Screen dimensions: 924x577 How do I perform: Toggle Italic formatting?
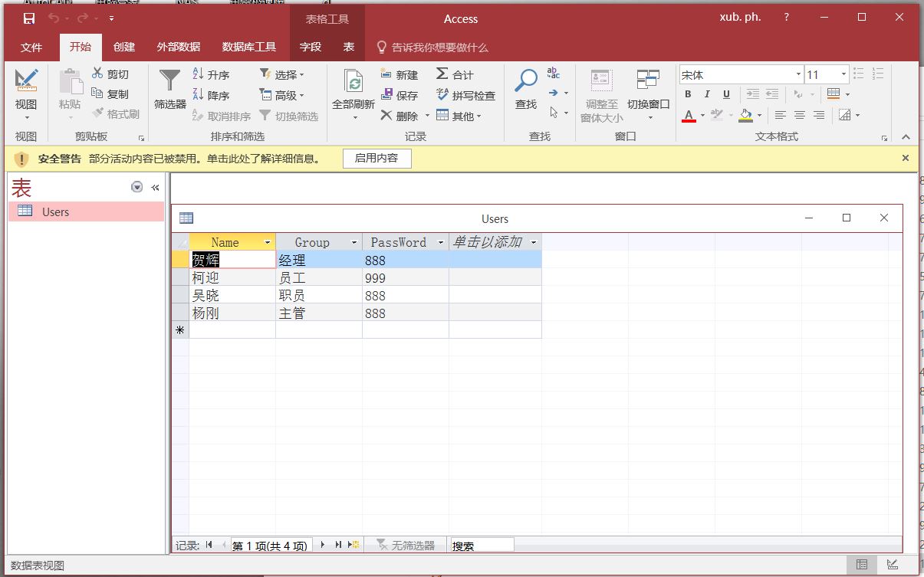706,94
